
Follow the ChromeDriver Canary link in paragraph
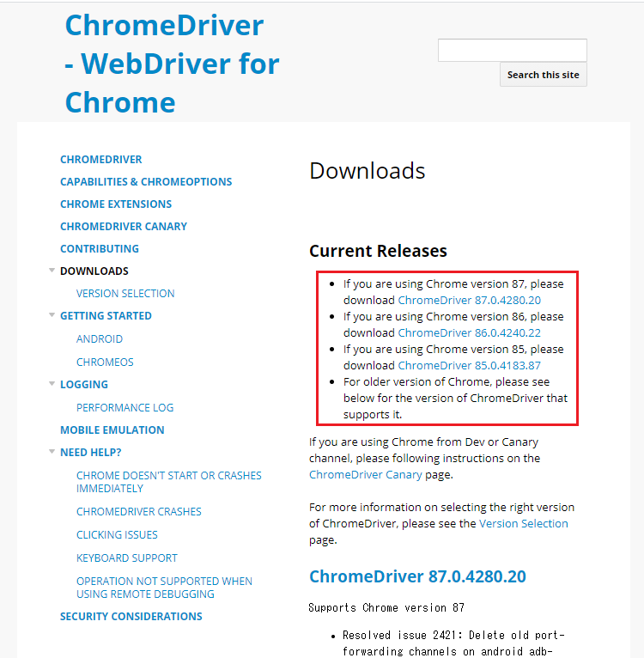tap(366, 475)
